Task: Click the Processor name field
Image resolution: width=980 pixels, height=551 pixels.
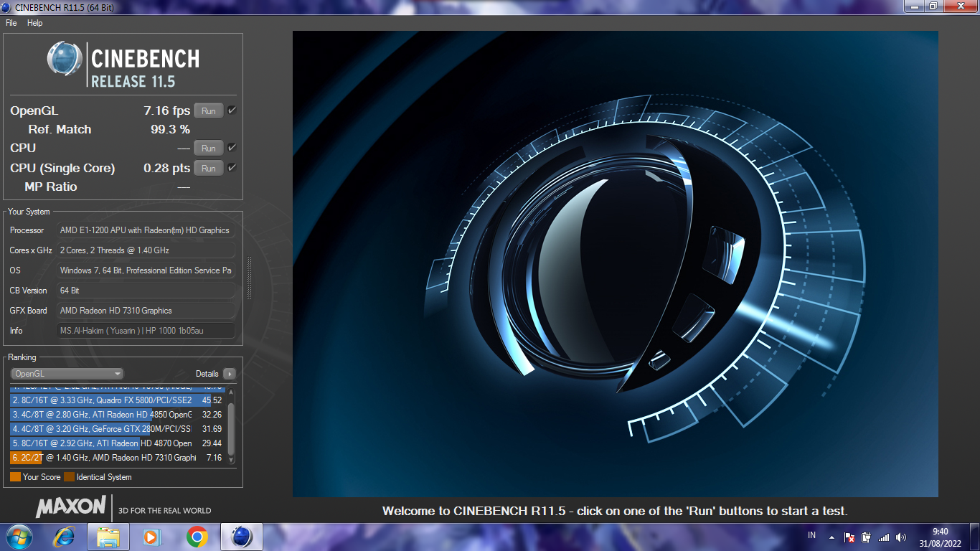Action: tap(146, 230)
